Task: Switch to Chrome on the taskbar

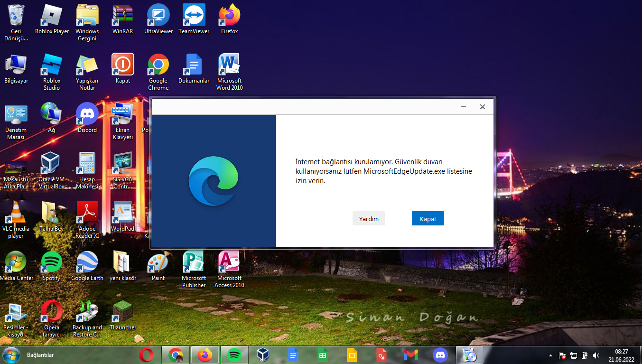Action: click(176, 355)
